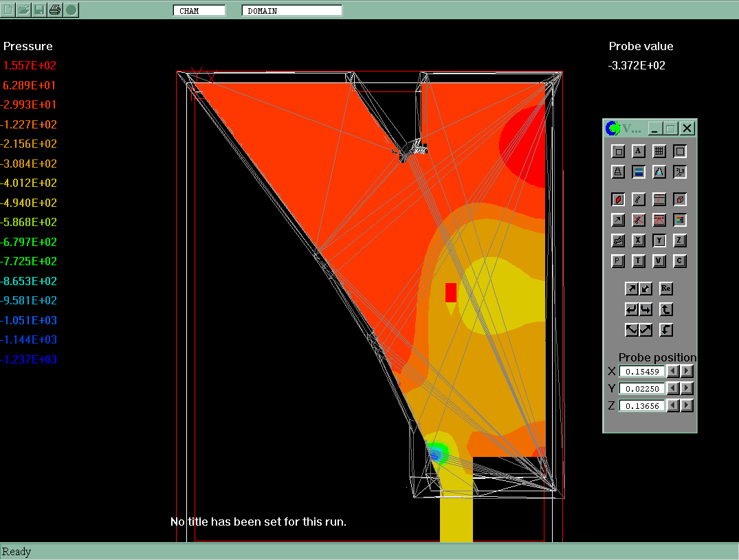Click the CHAM field in top bar
This screenshot has height=560, width=739.
199,11
